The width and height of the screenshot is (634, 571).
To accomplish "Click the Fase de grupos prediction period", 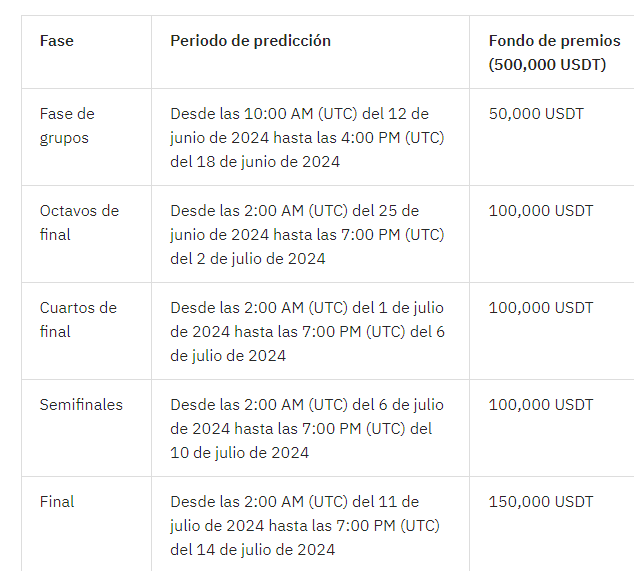I will [x=307, y=138].
